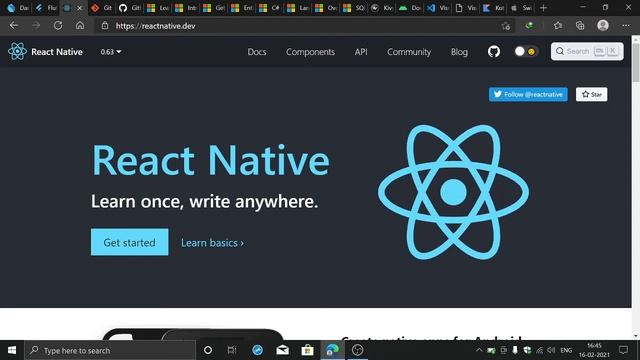Click the taskbar search box

(110, 350)
